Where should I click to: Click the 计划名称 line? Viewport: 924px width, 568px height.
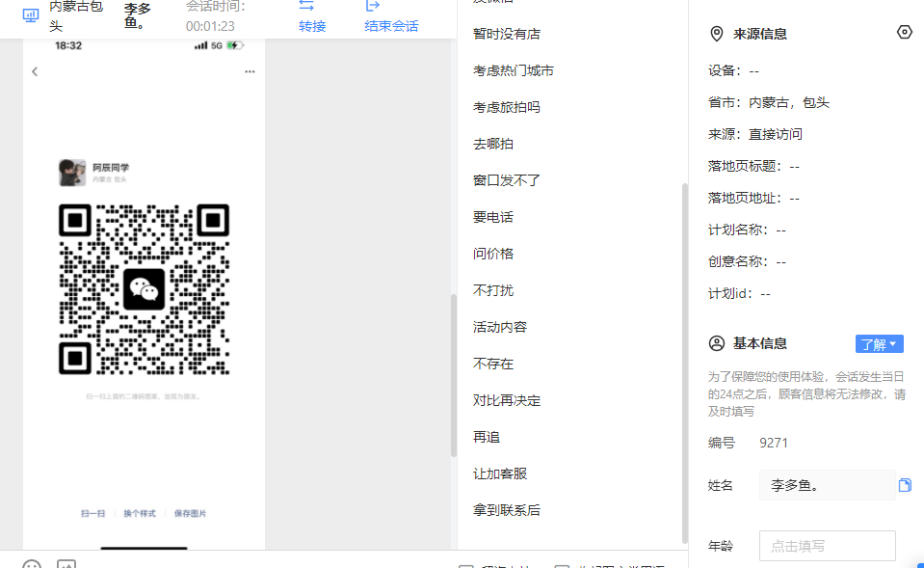click(x=747, y=230)
